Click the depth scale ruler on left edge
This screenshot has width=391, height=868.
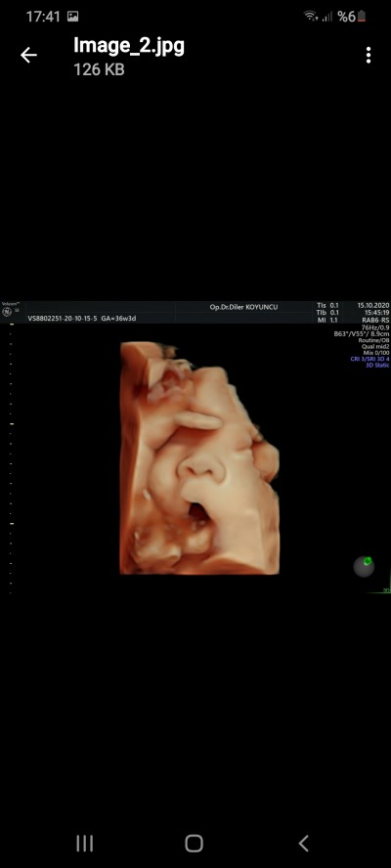click(12, 459)
